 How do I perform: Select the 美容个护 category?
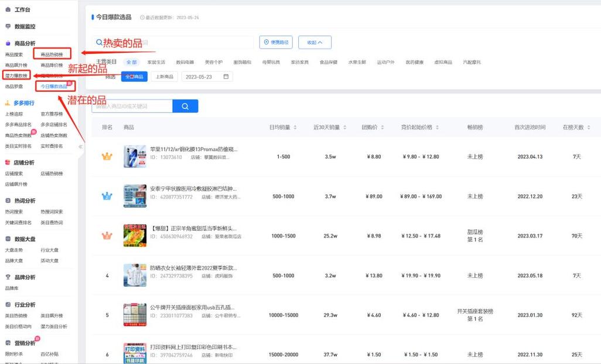point(213,62)
